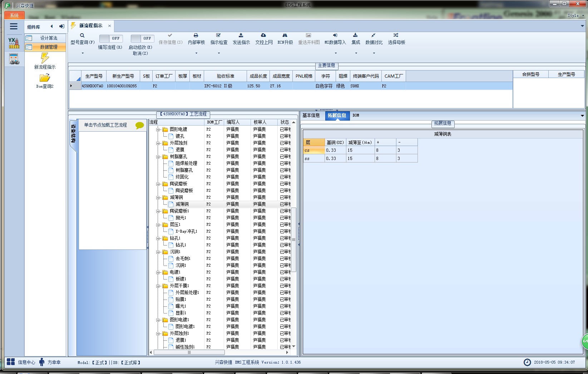Open 信息中心 grid icon in status bar
Image resolution: width=588 pixels, height=374 pixels.
[x=11, y=362]
